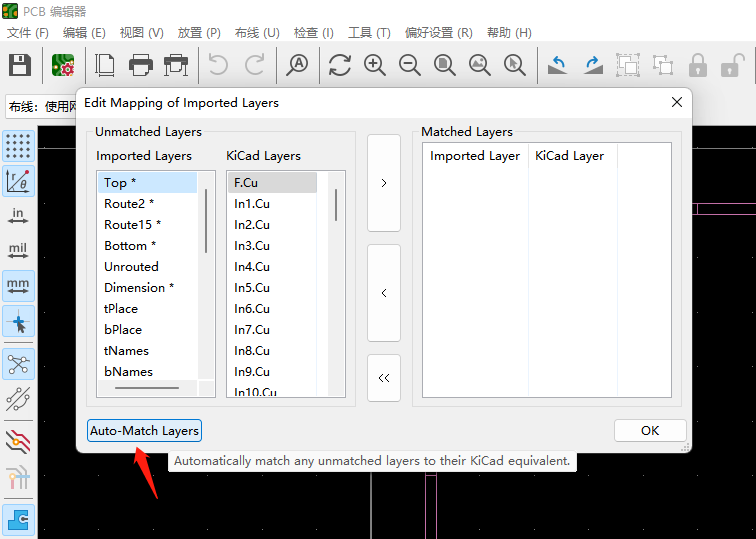Click the Undo arrow icon
This screenshot has width=756, height=539.
tap(218, 65)
